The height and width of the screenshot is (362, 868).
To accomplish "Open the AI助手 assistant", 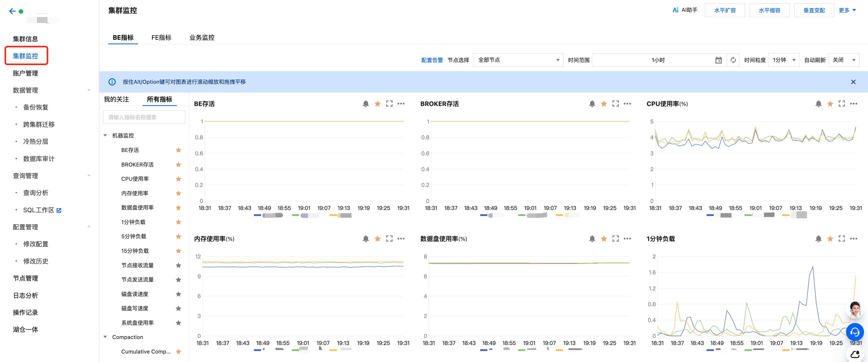I will (x=685, y=10).
